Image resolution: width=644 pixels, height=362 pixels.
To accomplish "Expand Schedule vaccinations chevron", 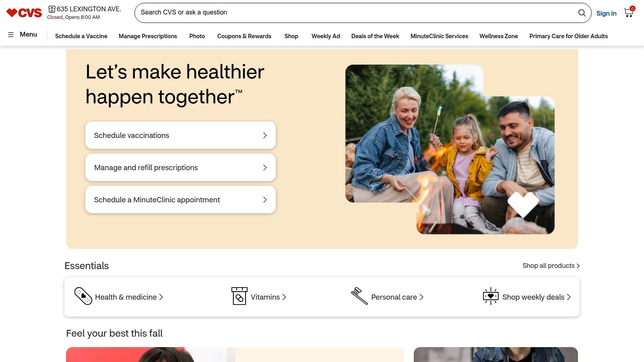I will [x=265, y=136].
